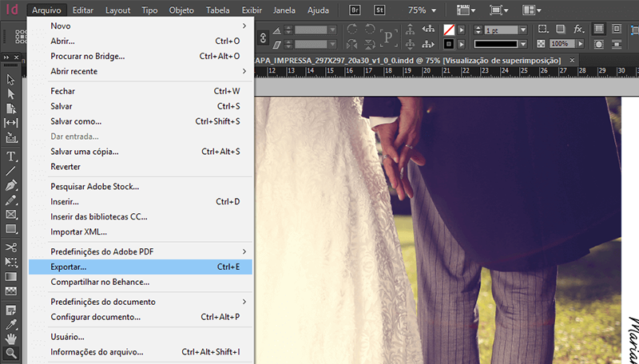This screenshot has height=364, width=639.
Task: Select the Line tool
Action: (x=11, y=170)
